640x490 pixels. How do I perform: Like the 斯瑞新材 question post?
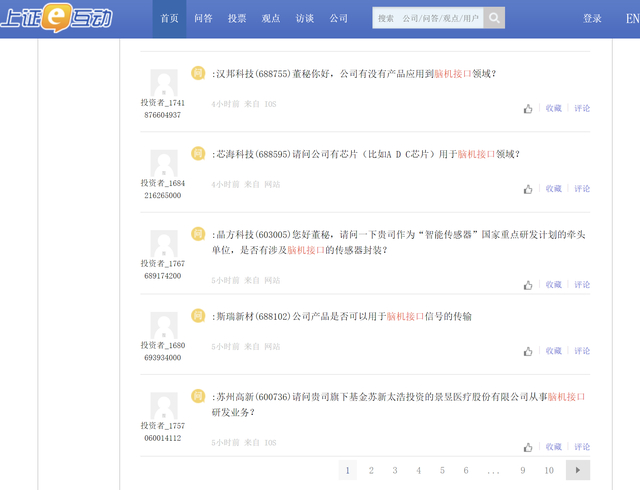click(528, 351)
